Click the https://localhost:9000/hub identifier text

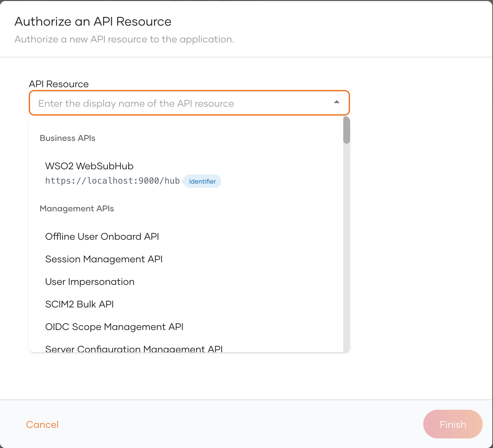click(112, 181)
